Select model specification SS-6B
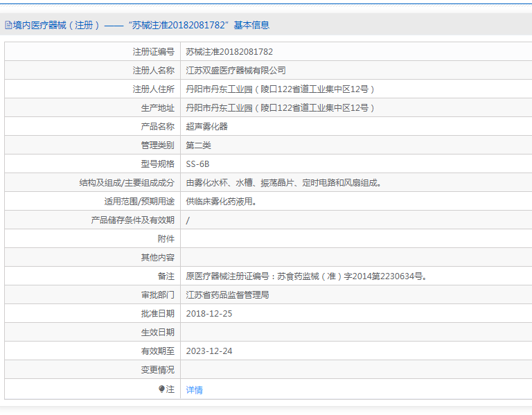The width and height of the screenshot is (532, 415). 197,164
